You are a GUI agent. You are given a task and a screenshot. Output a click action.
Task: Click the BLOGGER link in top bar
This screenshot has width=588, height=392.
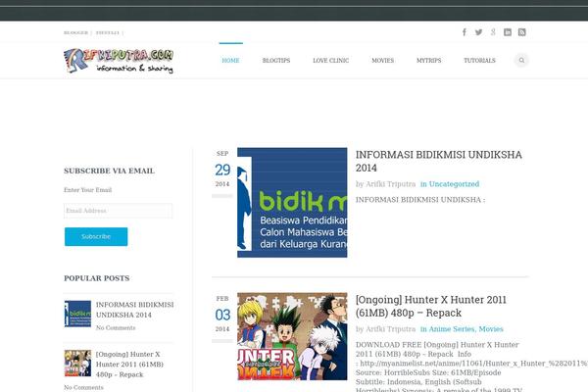pos(75,32)
